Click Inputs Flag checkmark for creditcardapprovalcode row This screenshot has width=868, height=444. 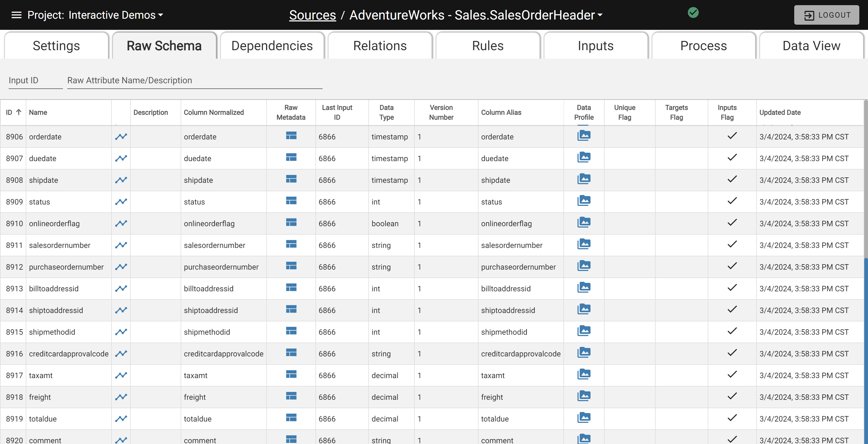coord(732,353)
